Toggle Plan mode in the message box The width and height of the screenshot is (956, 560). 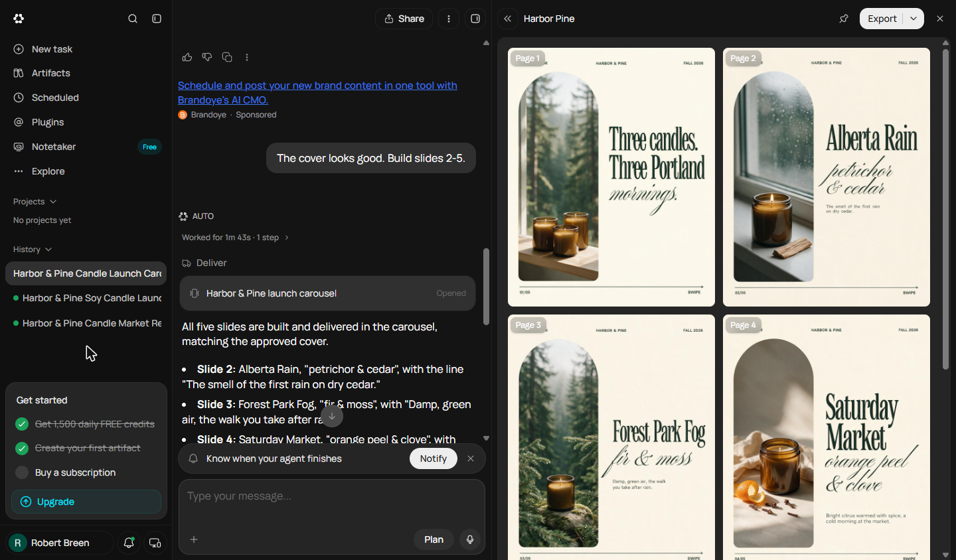pyautogui.click(x=434, y=539)
